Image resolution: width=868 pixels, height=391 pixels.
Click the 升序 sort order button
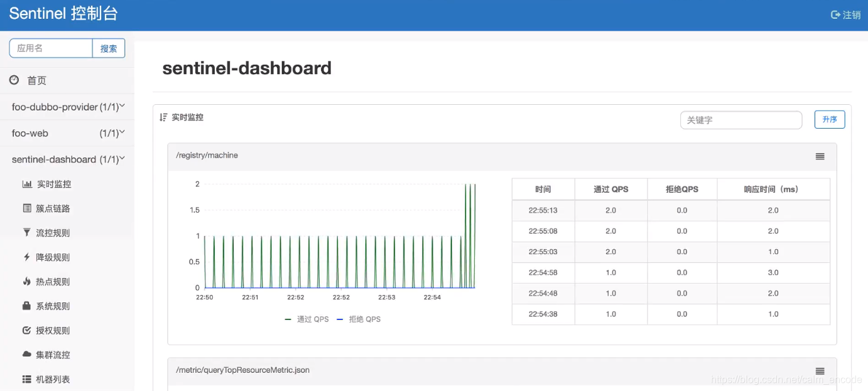click(830, 119)
